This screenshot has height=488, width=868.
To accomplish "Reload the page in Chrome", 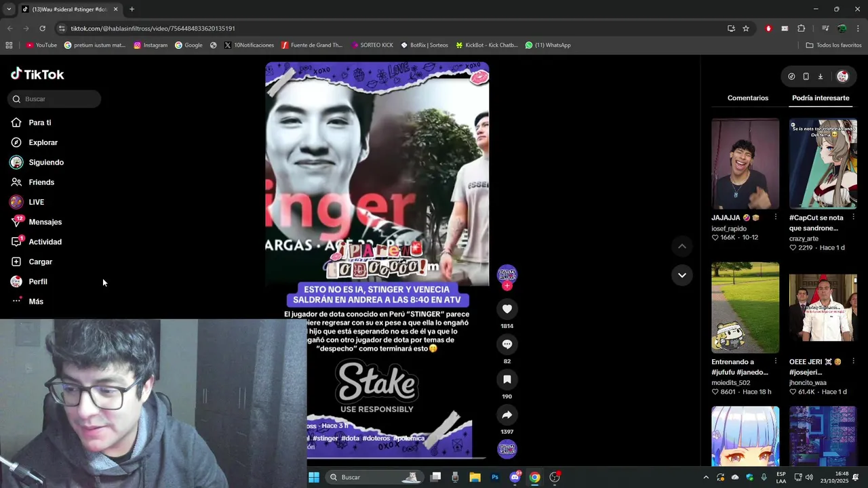I will 42,28.
